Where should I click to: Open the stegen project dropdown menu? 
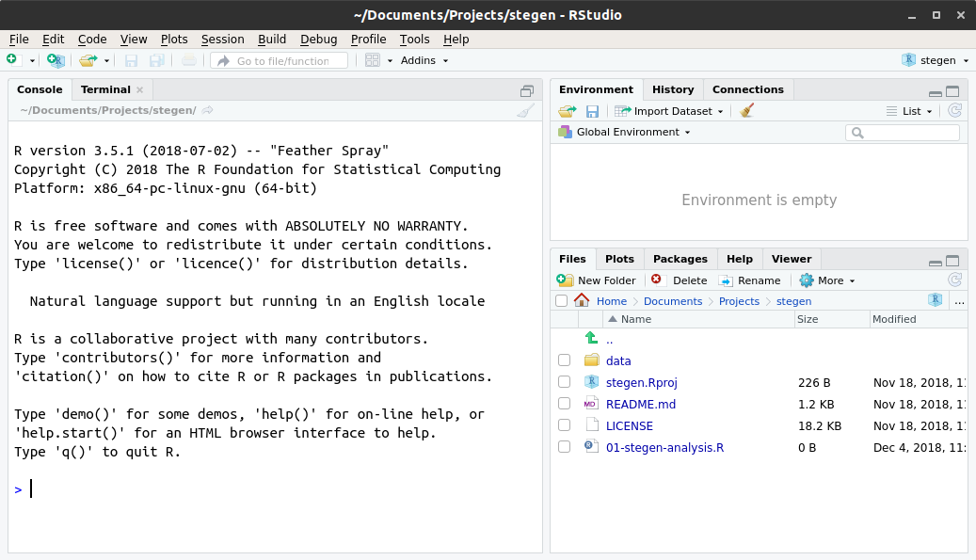(936, 60)
